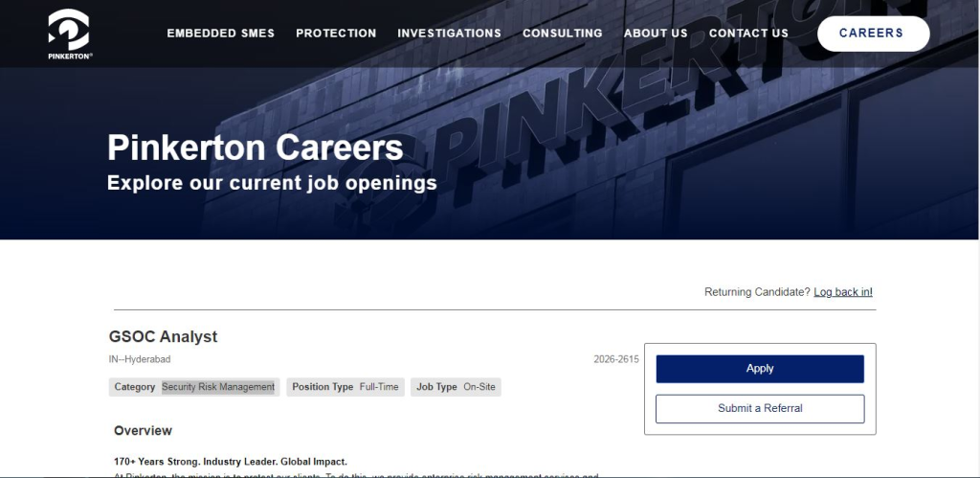Select the GSOC Analyst job title
980x478 pixels.
pyautogui.click(x=163, y=336)
